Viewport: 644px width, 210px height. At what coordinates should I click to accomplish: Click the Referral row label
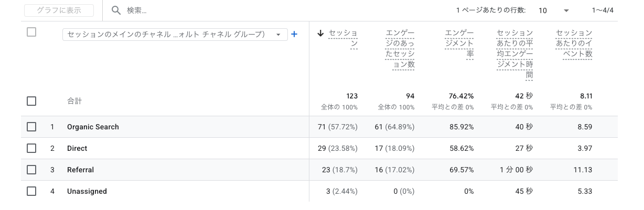click(80, 170)
